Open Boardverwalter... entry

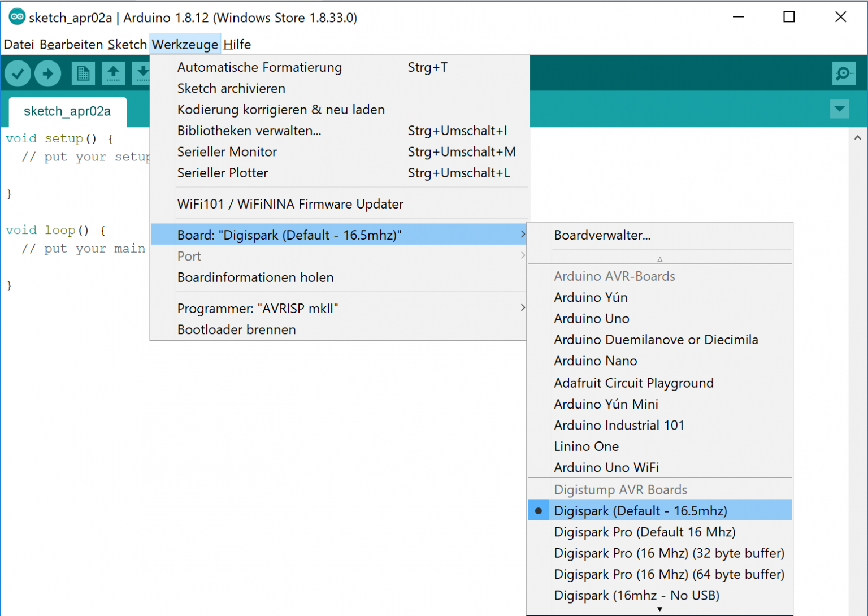(602, 236)
